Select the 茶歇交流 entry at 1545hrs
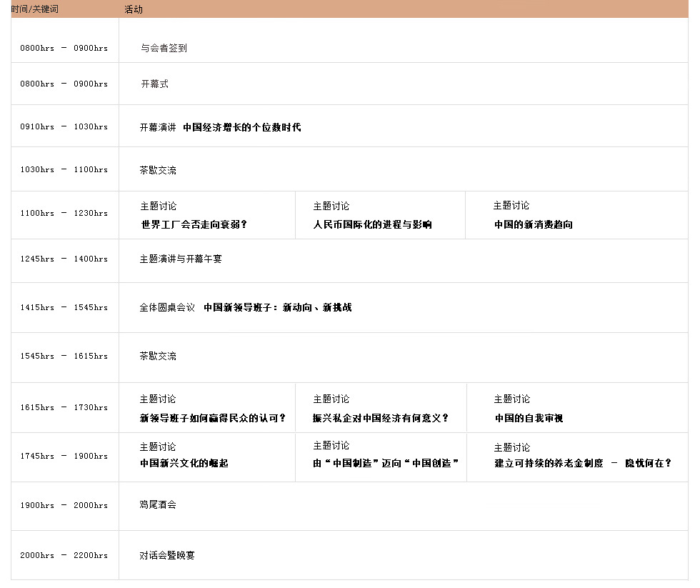The height and width of the screenshot is (588, 700). click(158, 356)
